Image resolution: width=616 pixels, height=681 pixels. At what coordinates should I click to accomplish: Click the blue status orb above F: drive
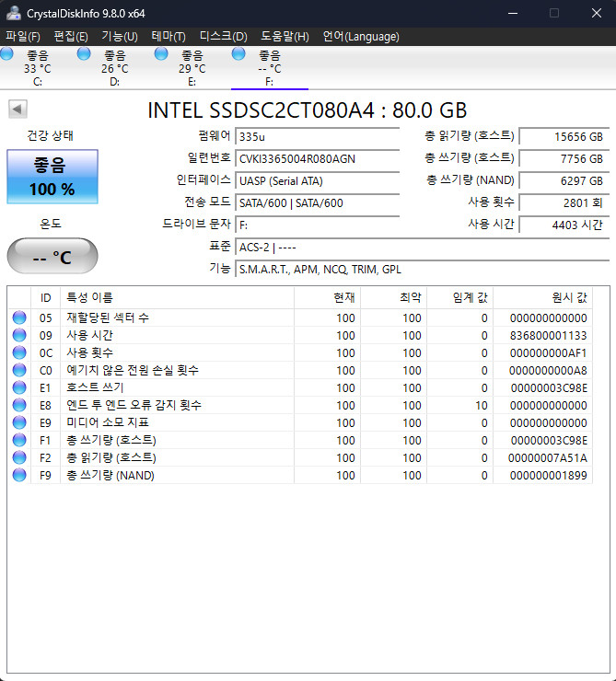[x=238, y=54]
